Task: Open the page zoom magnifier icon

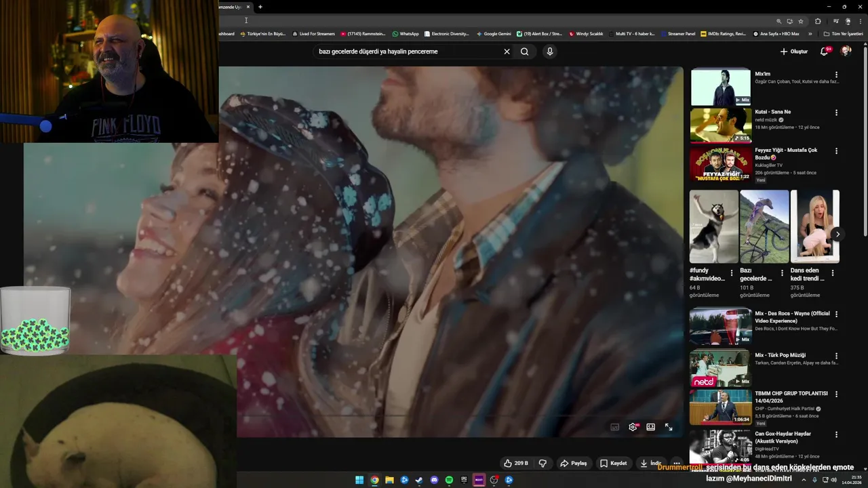Action: click(779, 21)
